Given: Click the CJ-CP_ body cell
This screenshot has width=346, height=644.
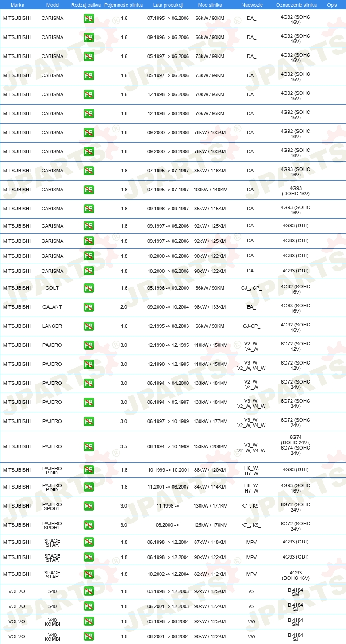Looking at the screenshot, I should point(252,326).
